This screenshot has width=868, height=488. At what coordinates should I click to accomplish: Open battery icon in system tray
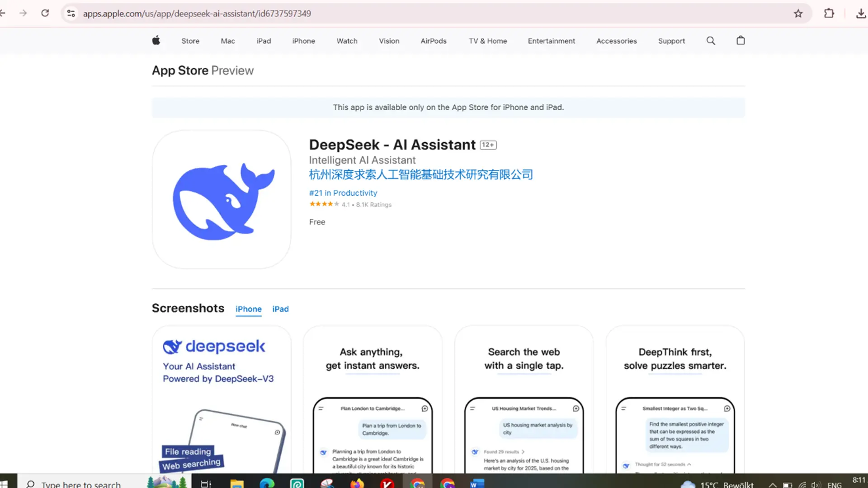(788, 485)
